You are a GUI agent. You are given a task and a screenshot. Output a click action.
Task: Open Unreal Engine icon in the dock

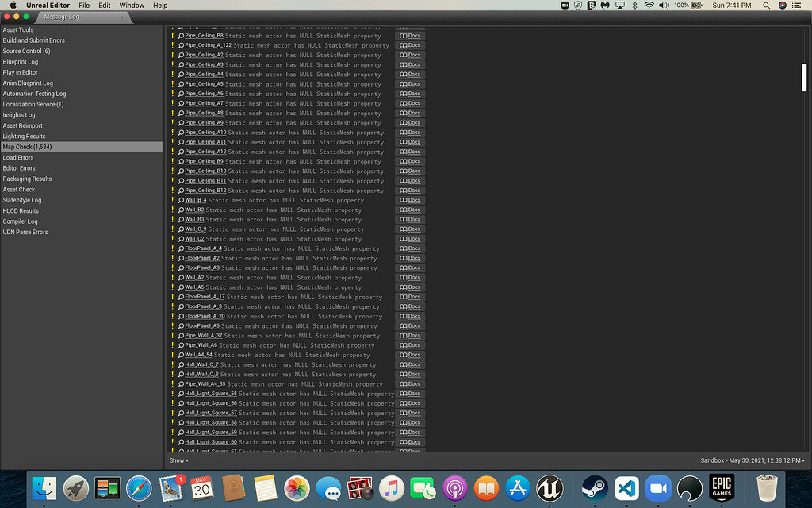pyautogui.click(x=549, y=487)
